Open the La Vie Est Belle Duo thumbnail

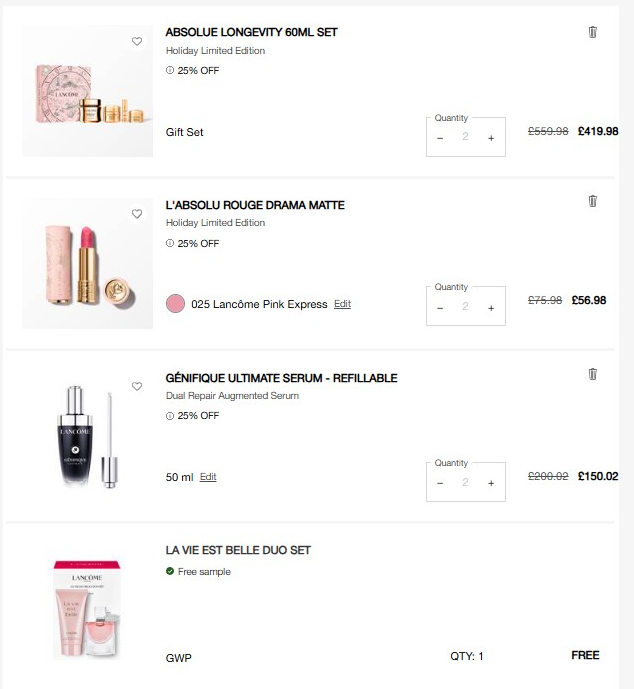click(87, 609)
